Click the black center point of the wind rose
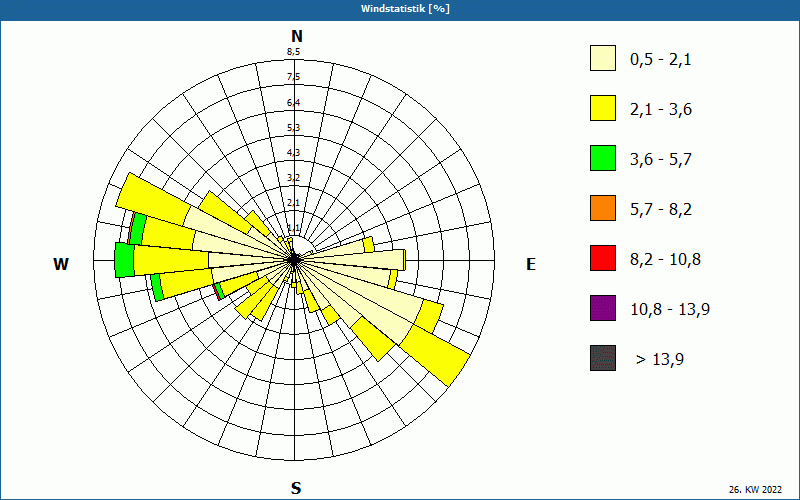 294,260
